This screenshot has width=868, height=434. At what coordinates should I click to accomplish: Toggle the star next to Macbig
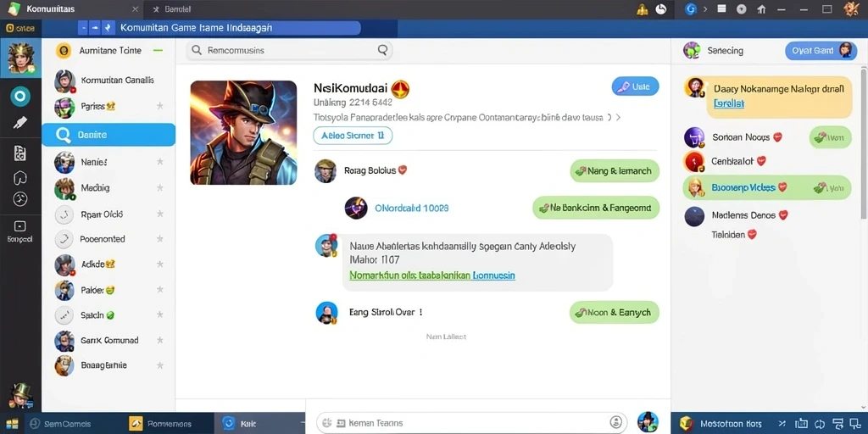tap(160, 188)
